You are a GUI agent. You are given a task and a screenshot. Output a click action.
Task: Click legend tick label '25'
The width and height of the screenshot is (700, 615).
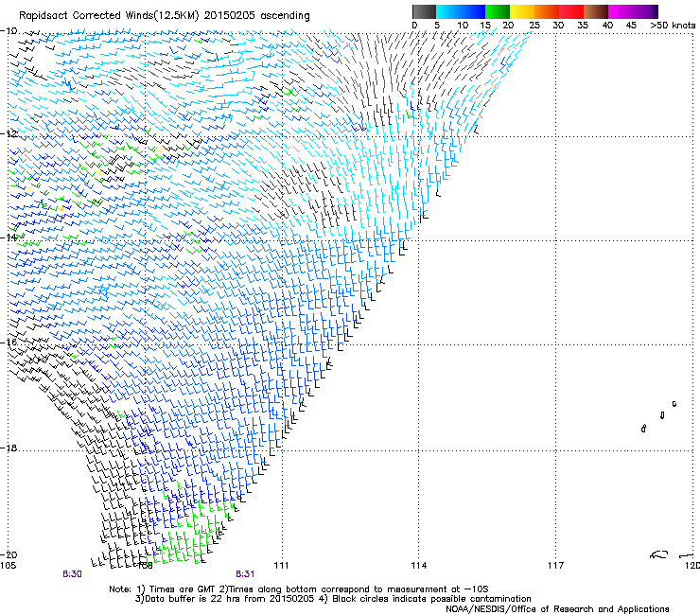(x=534, y=26)
